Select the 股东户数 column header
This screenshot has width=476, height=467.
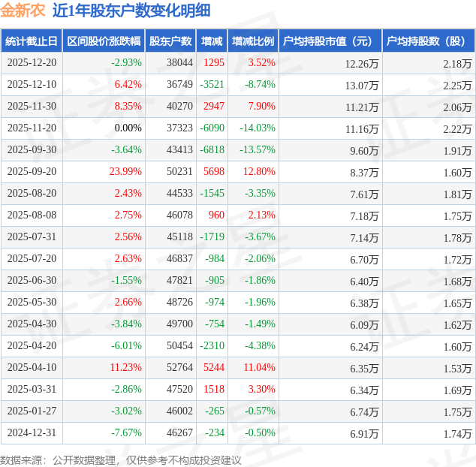[x=170, y=41]
